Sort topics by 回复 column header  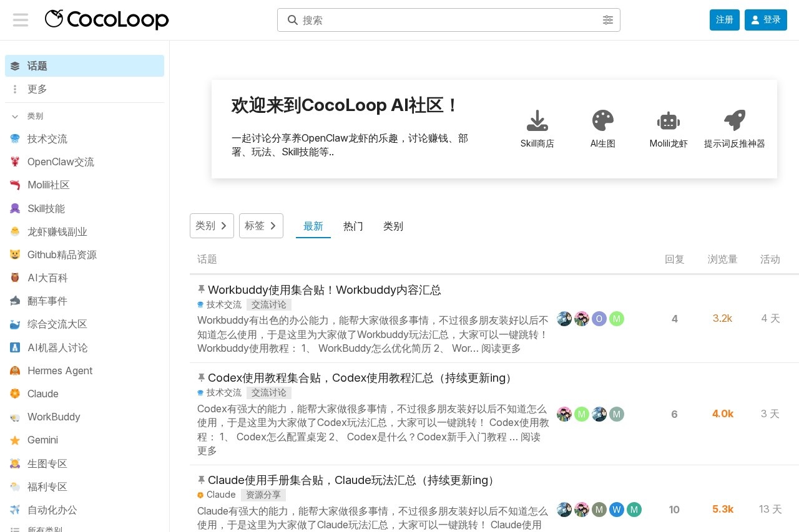[x=674, y=259]
